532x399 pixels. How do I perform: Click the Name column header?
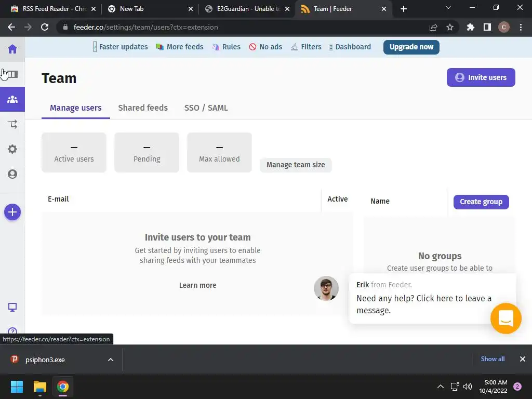tap(380, 201)
